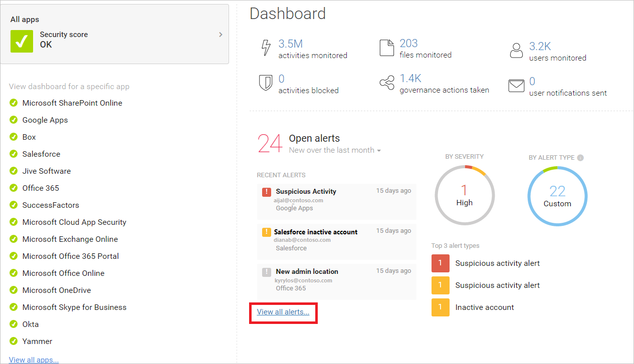Click green check icon beside Salesforce app
Image resolution: width=634 pixels, height=364 pixels.
coord(14,154)
